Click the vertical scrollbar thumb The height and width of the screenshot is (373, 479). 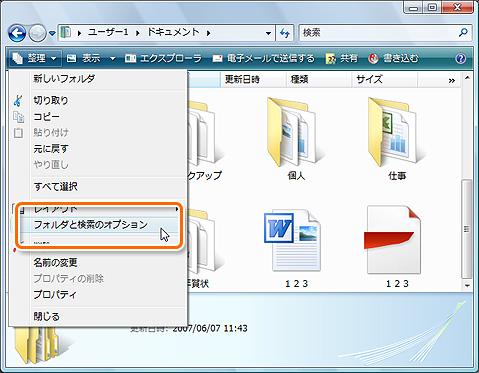pos(467,229)
